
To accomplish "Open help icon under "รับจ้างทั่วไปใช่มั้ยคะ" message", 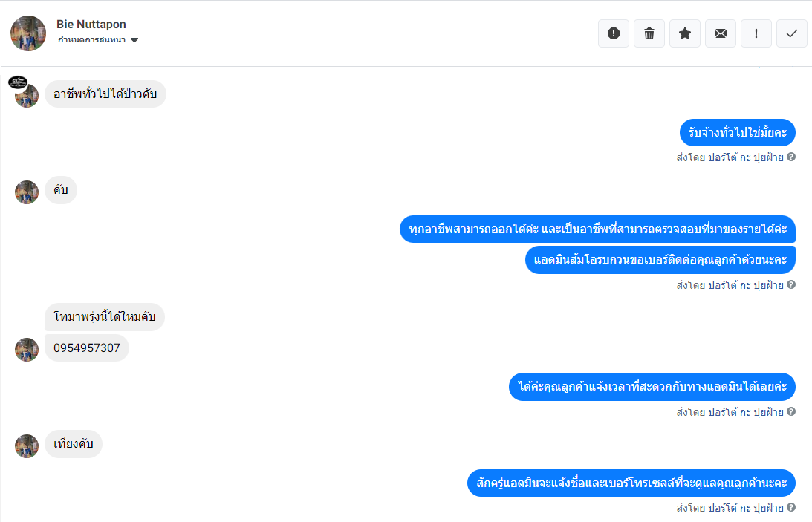I will tap(791, 157).
